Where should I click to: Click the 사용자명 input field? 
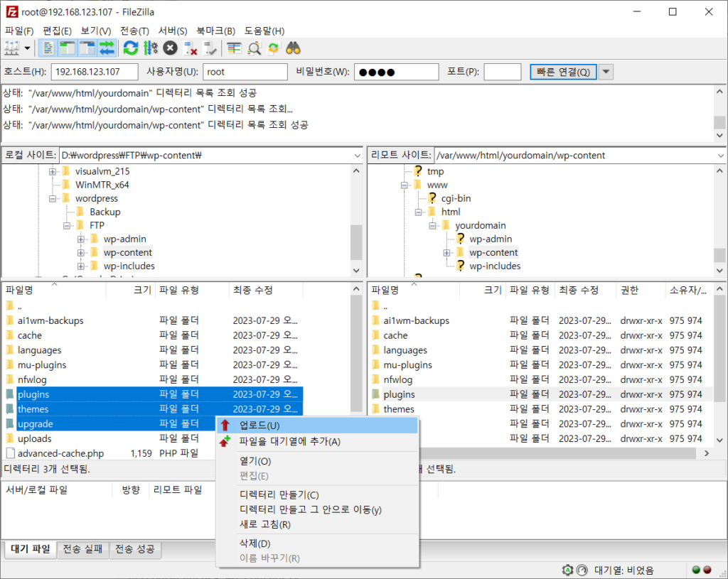point(245,72)
